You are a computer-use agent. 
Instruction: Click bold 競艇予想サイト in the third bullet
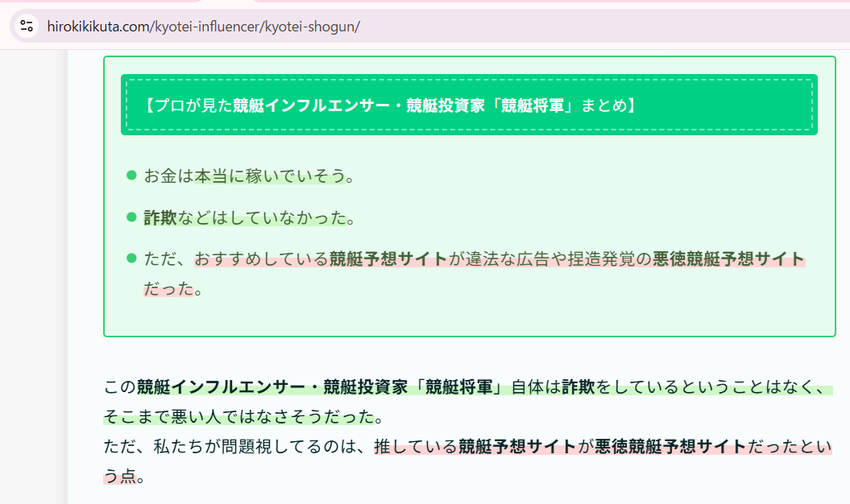[x=388, y=258]
